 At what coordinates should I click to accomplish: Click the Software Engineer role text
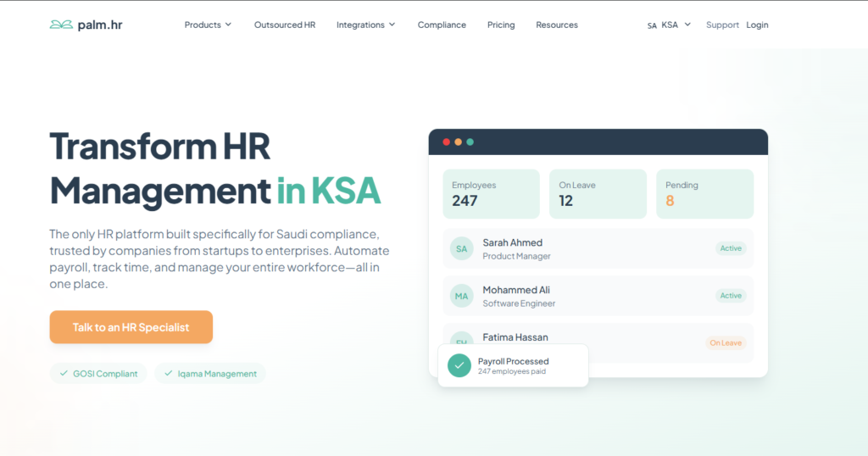519,303
